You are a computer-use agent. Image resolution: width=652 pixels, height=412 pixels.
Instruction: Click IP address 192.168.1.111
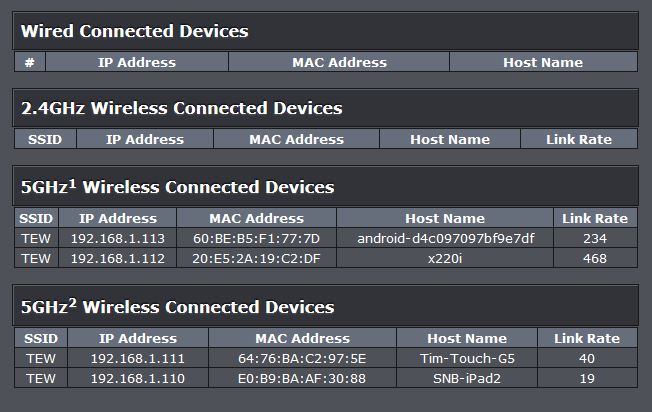click(138, 358)
